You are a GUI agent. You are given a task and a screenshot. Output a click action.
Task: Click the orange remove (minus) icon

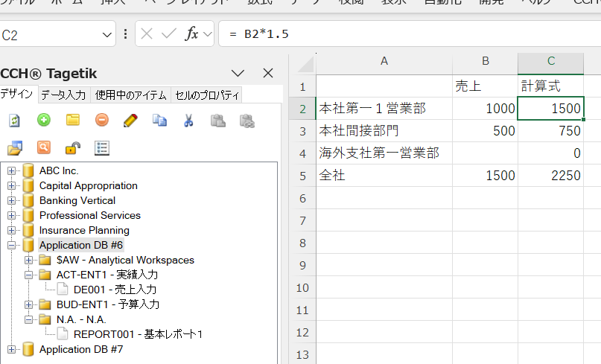pos(102,120)
